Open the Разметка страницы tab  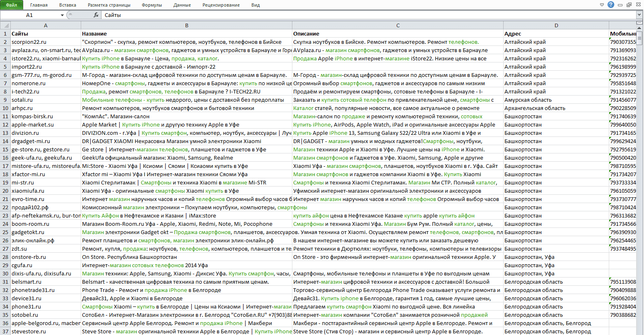109,5
